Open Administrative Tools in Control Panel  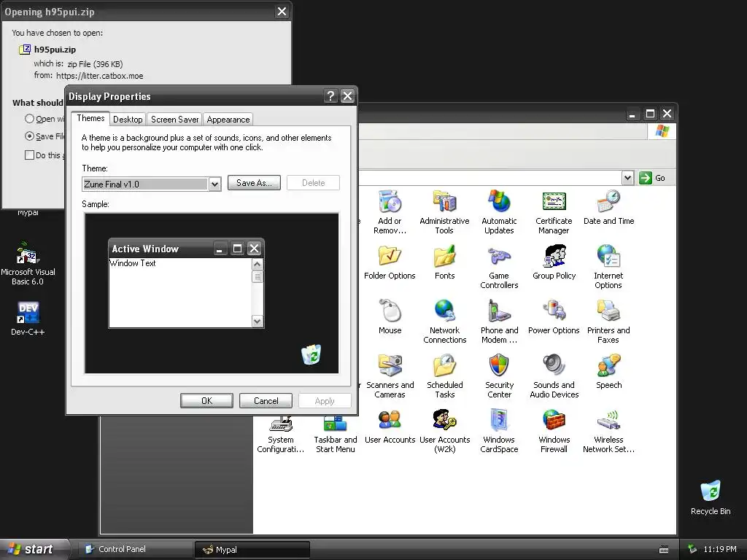click(444, 201)
